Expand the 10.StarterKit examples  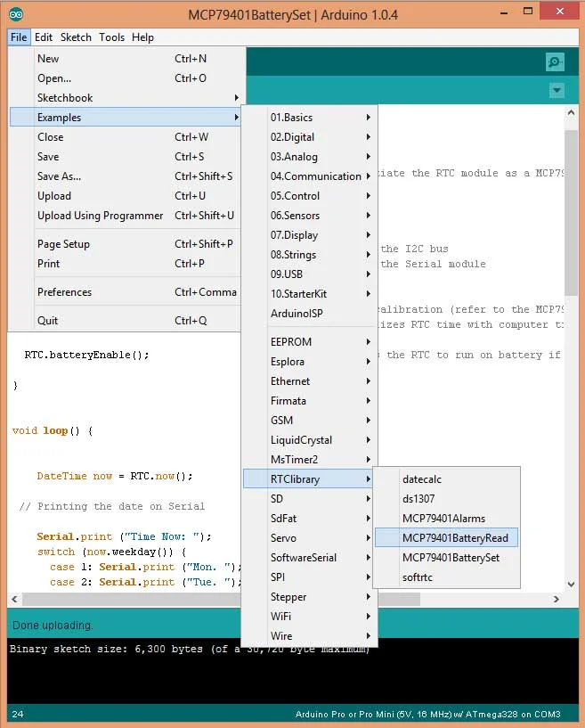click(x=310, y=294)
